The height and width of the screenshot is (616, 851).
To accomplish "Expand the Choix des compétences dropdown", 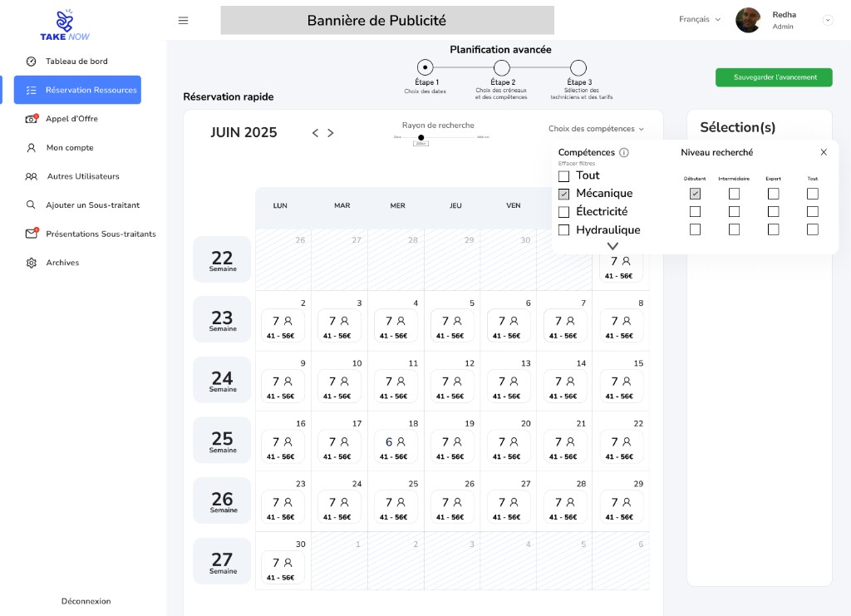I will point(596,129).
